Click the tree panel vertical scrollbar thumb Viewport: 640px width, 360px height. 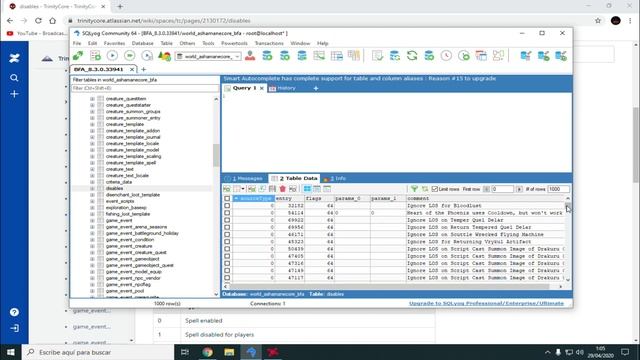(x=216, y=156)
